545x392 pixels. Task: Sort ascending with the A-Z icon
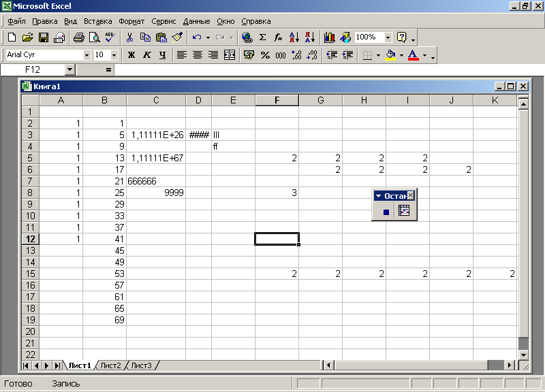[x=294, y=37]
